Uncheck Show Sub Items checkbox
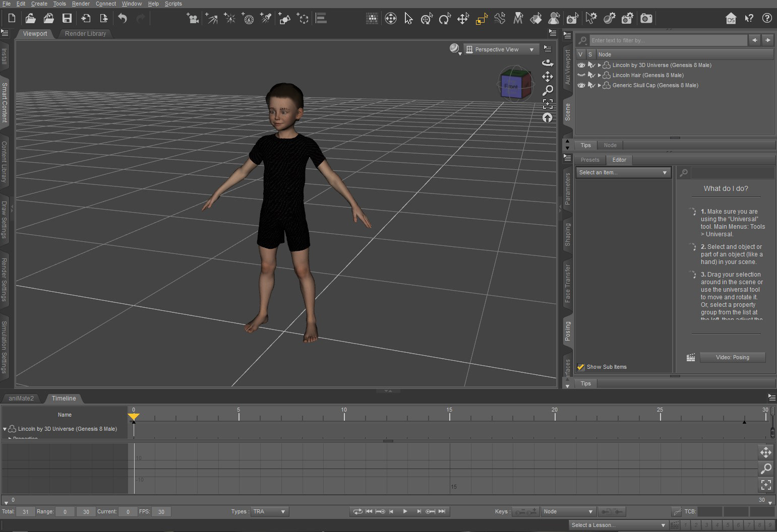Image resolution: width=777 pixels, height=532 pixels. point(581,367)
